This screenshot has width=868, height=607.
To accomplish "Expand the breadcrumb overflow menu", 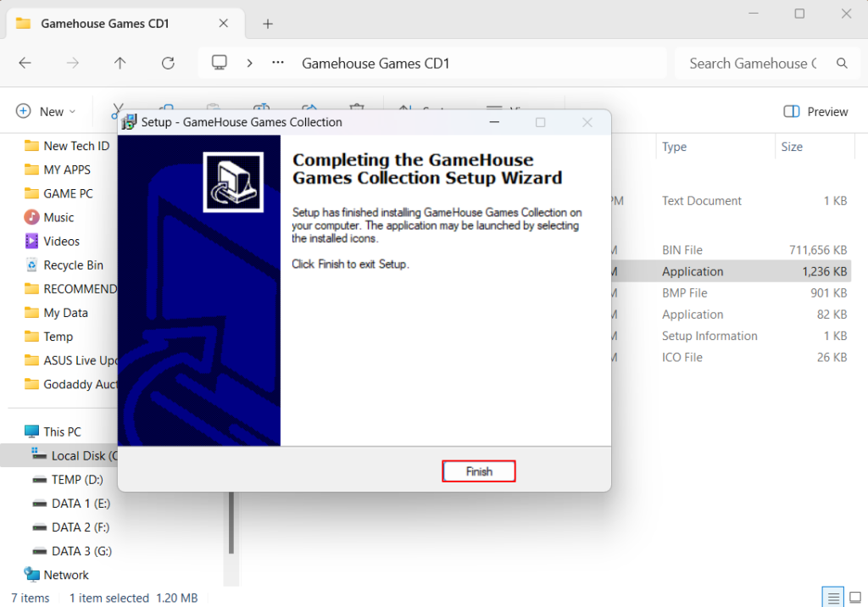I will click(279, 63).
